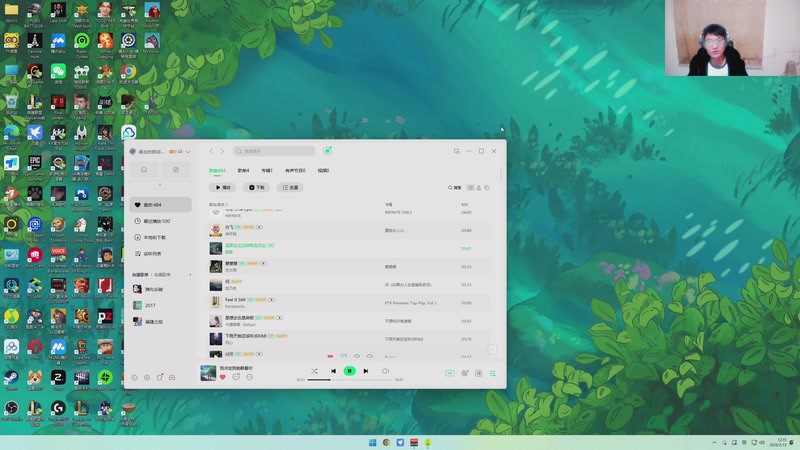
Task: Click the song list vertical scrollbar
Action: coord(502,175)
